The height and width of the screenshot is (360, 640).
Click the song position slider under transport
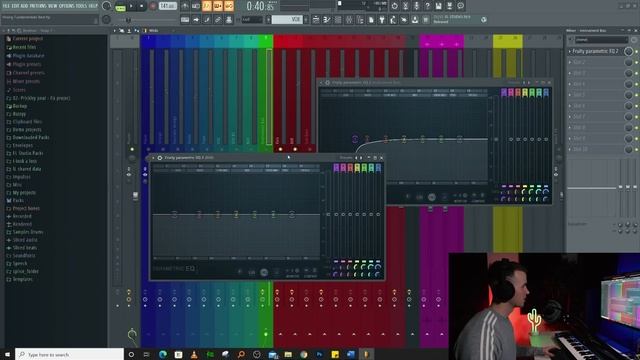[x=148, y=20]
